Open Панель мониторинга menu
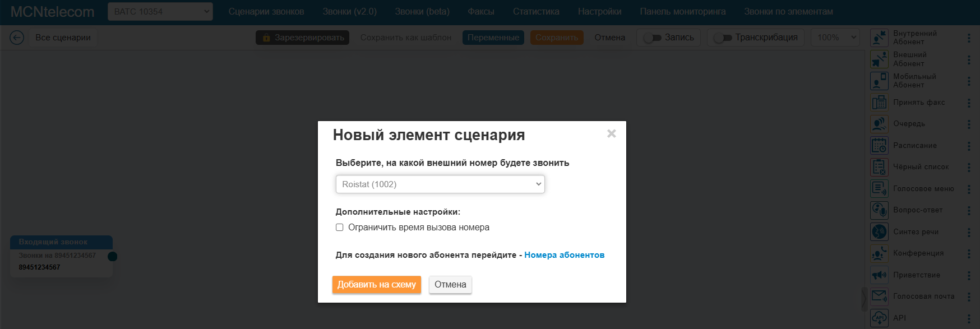The width and height of the screenshot is (980, 329). tap(683, 12)
